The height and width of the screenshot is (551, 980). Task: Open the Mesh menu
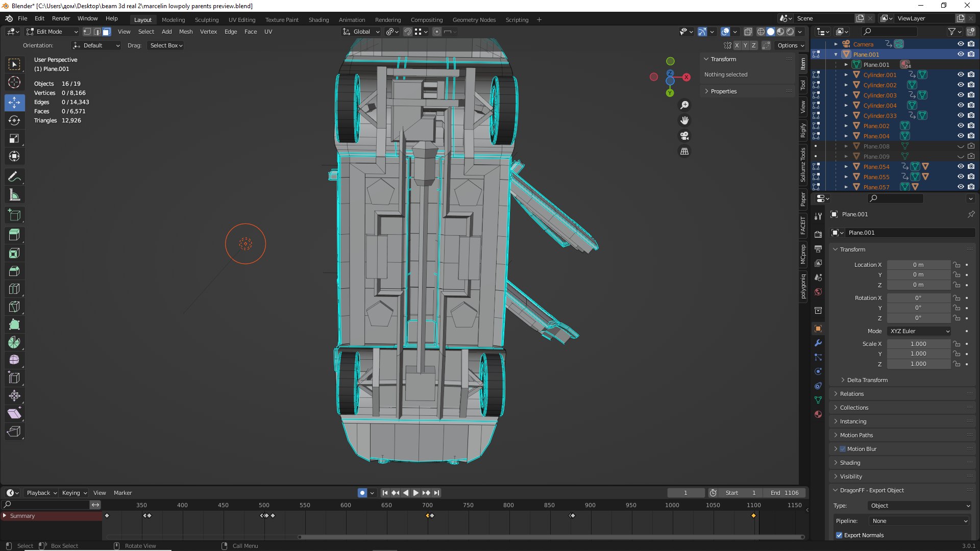186,32
